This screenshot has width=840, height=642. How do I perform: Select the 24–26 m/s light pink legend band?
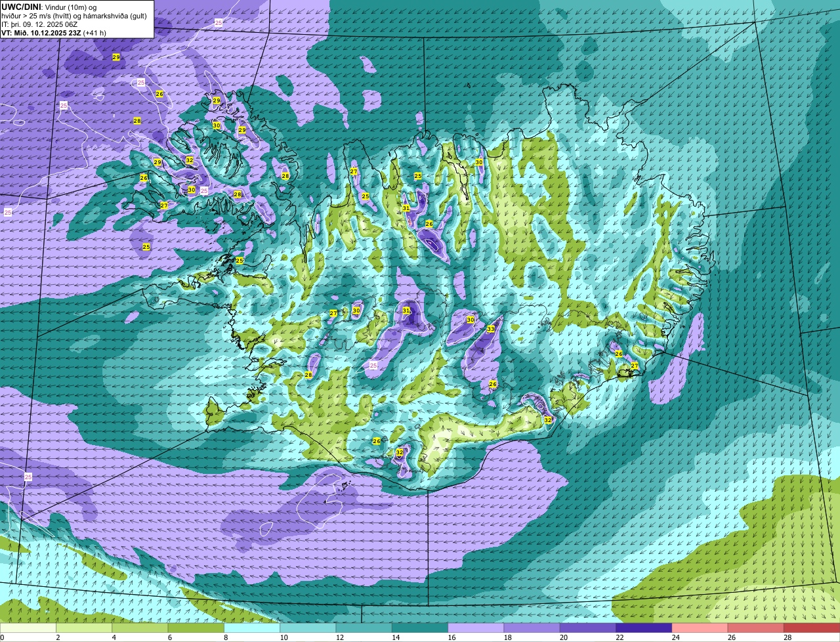[x=700, y=628]
